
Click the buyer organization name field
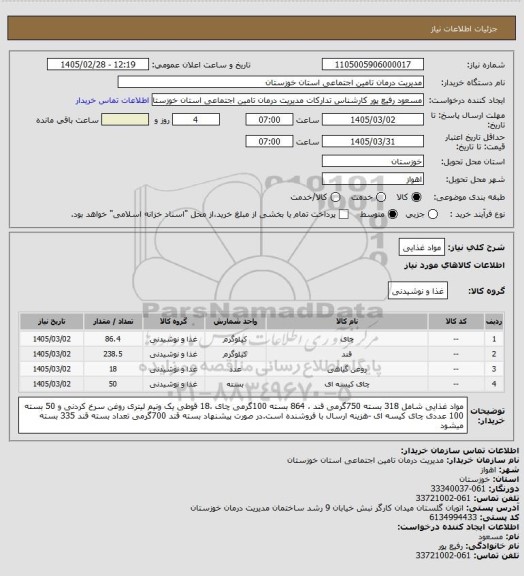point(270,82)
